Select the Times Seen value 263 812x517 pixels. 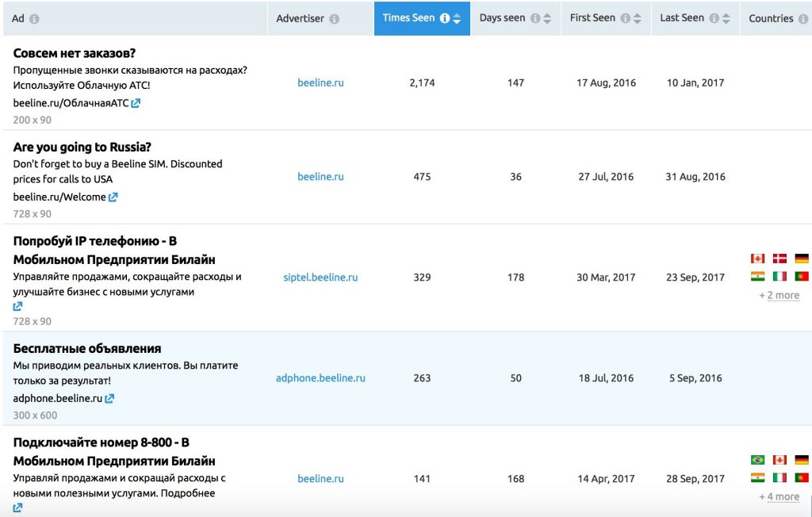click(x=422, y=378)
